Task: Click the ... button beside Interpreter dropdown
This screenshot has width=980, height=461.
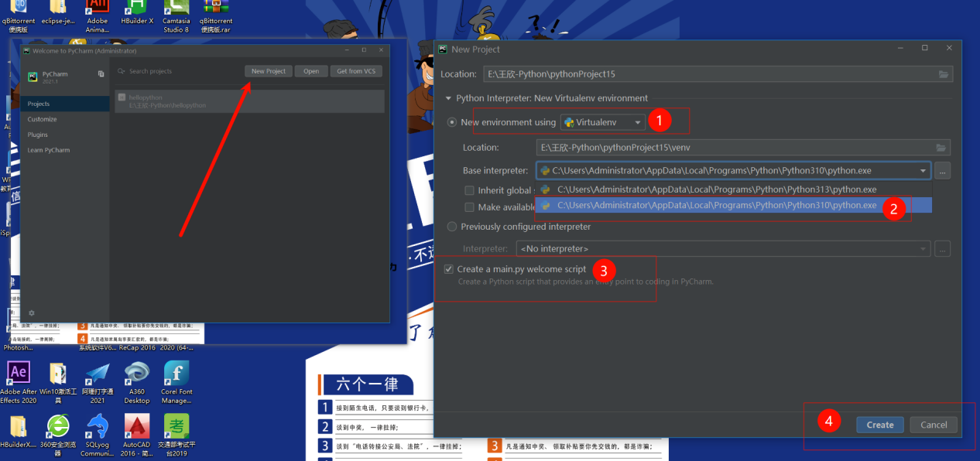Action: click(x=942, y=248)
